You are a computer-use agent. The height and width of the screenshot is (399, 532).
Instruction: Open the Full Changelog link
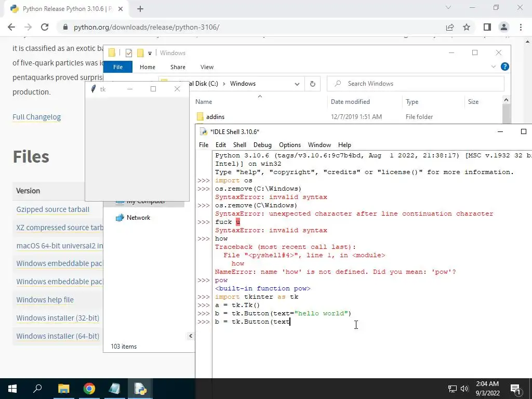(37, 117)
